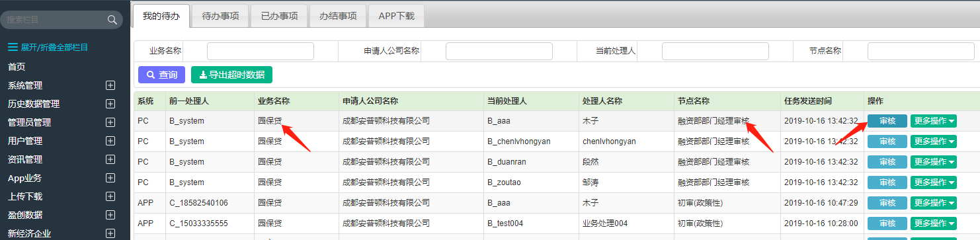Expand 历史数据管理 plus icon
The image size is (980, 240).
(110, 104)
